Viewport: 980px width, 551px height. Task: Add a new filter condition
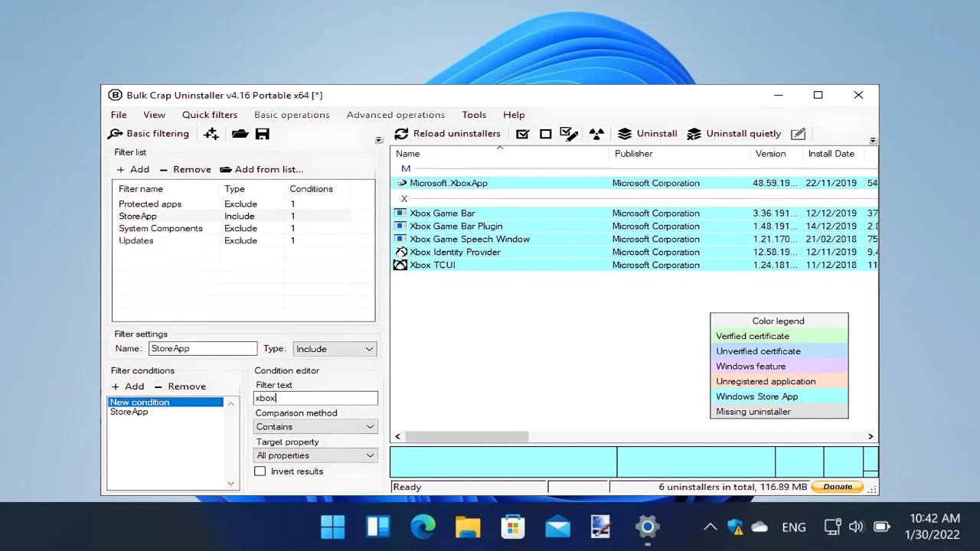click(x=128, y=386)
